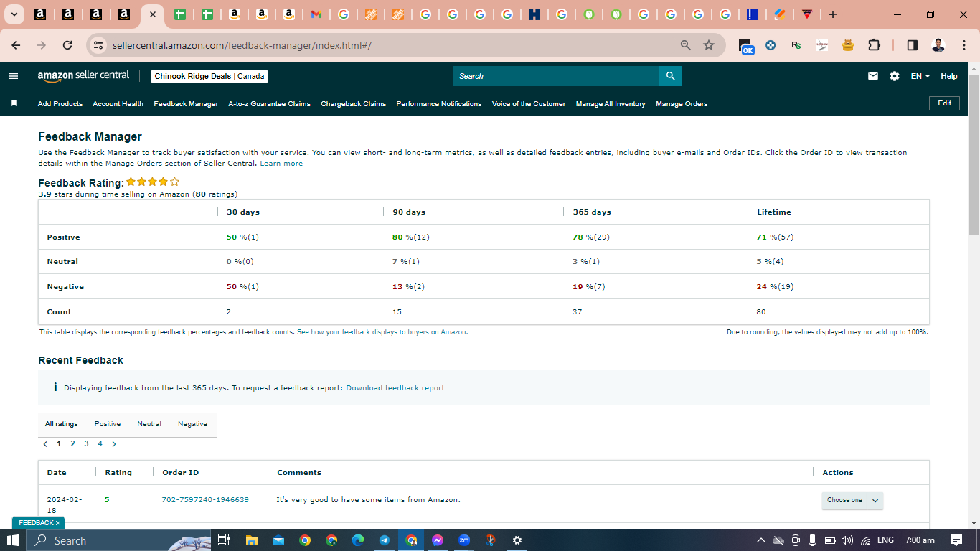
Task: Open the notification center icon
Action: pyautogui.click(x=956, y=540)
